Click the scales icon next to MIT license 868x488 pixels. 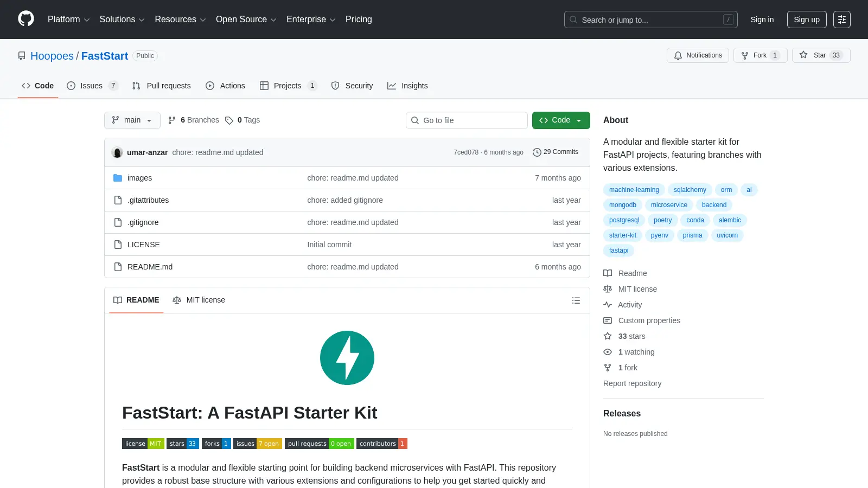pos(608,289)
